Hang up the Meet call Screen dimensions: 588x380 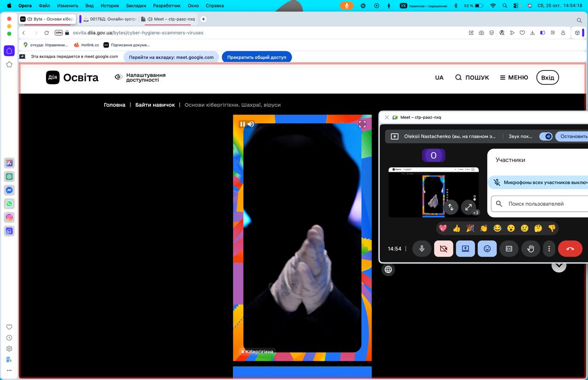[x=570, y=249]
